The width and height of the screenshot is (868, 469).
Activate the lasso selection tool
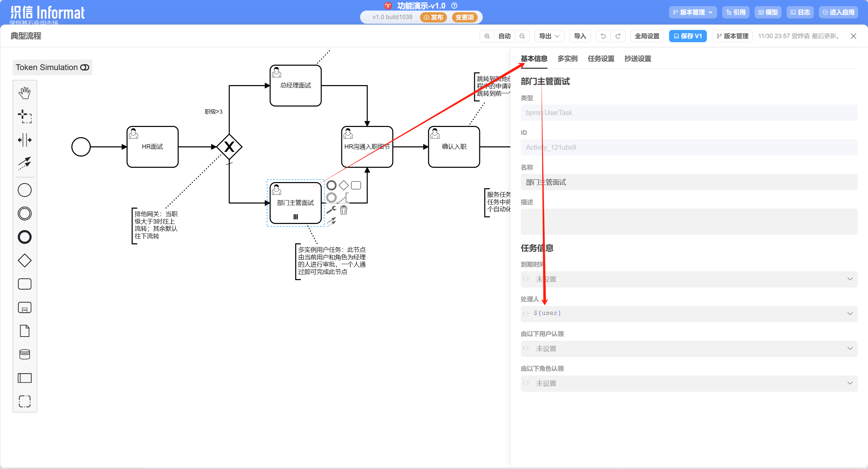pos(25,116)
